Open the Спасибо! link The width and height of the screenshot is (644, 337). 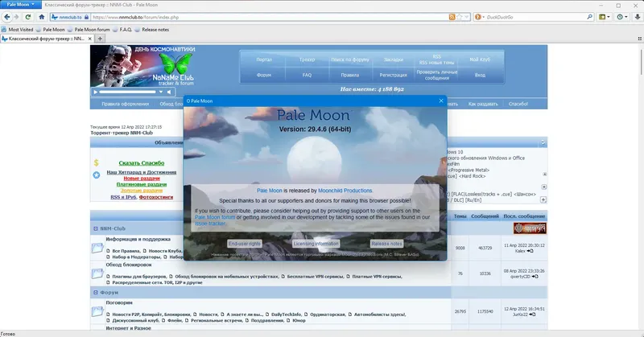[x=518, y=104]
